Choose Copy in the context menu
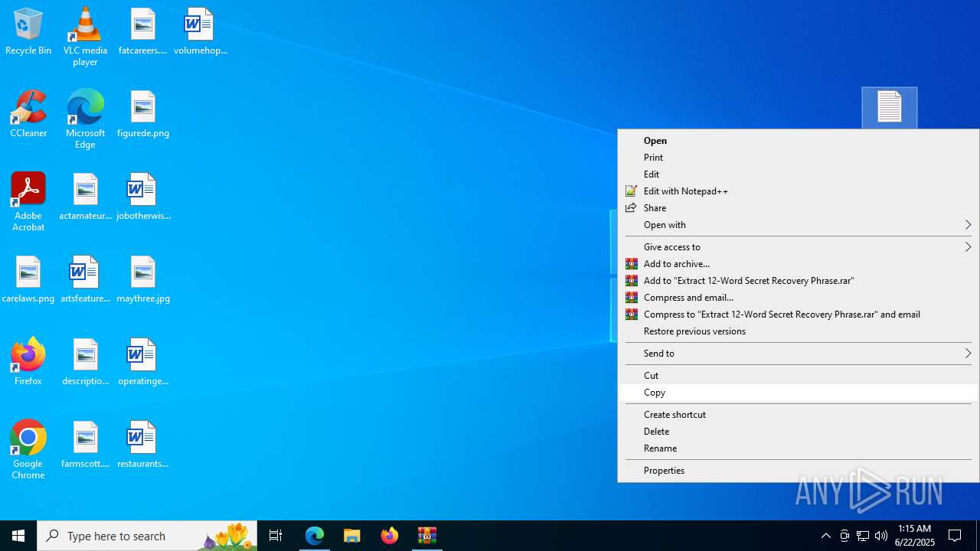The width and height of the screenshot is (980, 551). coord(799,393)
